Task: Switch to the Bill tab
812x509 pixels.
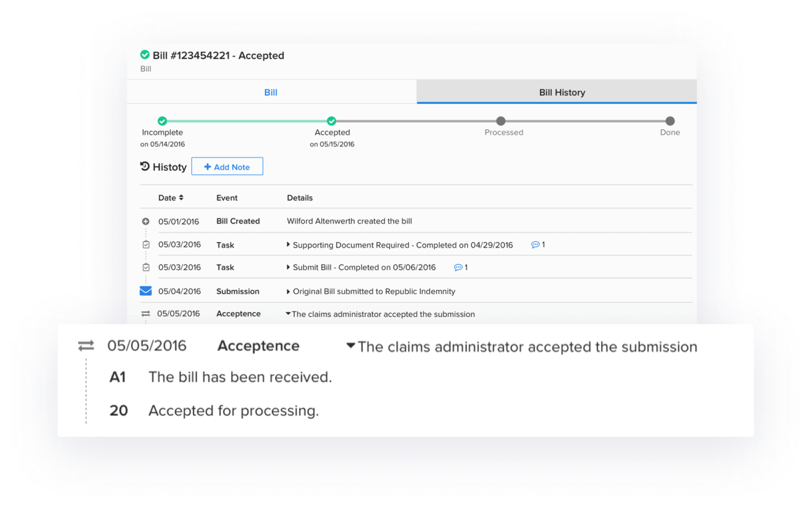Action: pos(271,92)
